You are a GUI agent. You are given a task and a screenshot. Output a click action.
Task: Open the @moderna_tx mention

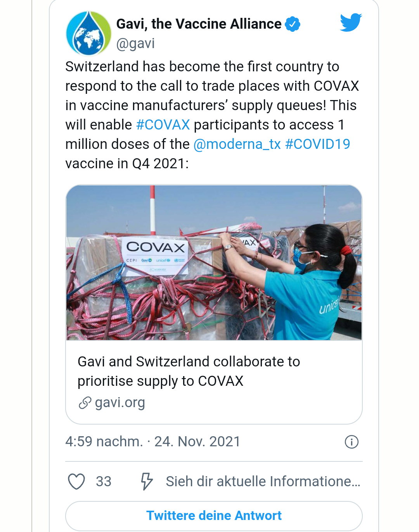point(237,144)
